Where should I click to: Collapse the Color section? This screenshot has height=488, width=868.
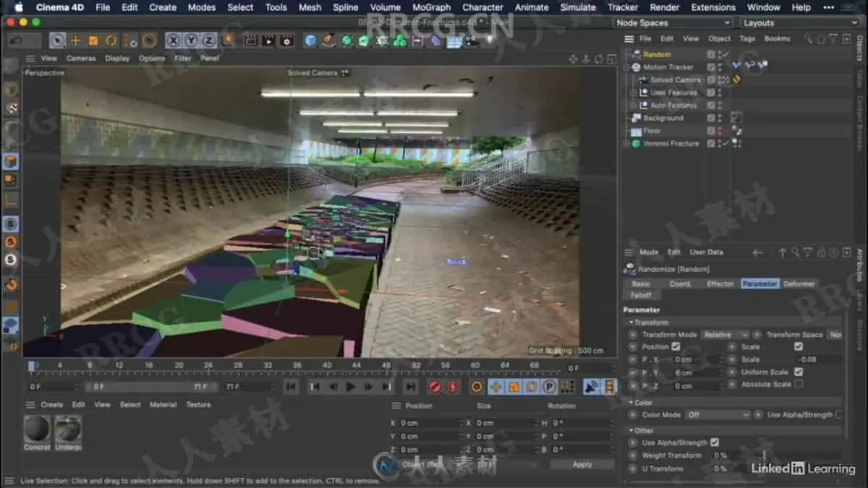point(631,403)
